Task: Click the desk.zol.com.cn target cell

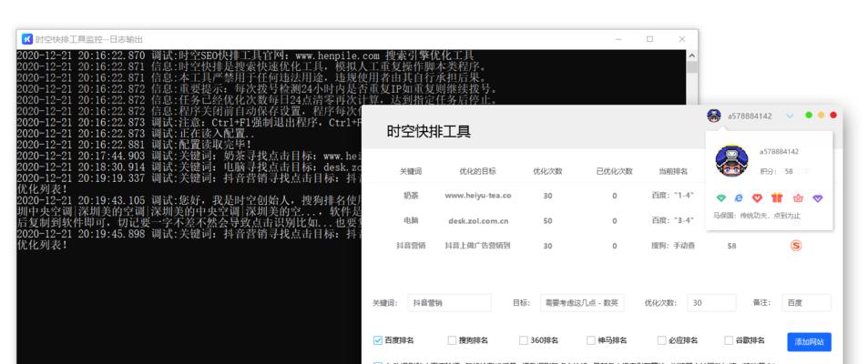Action: click(x=478, y=220)
